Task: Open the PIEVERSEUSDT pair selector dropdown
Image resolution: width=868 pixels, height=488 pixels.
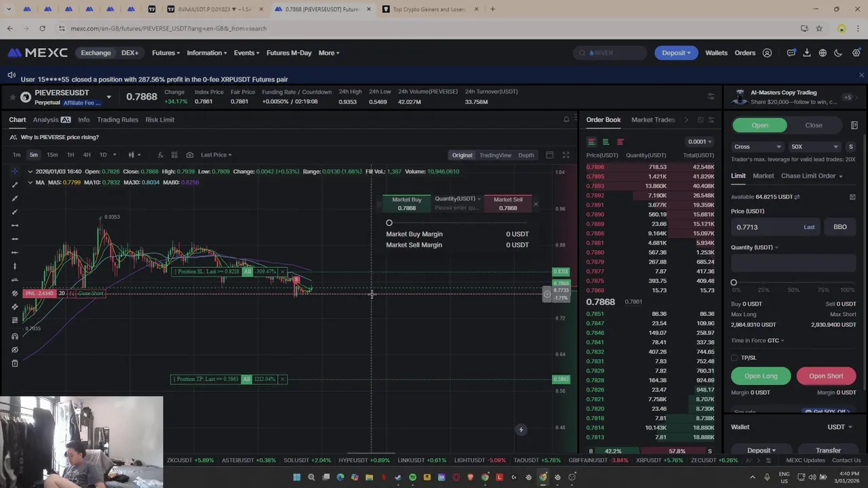Action: tap(108, 97)
